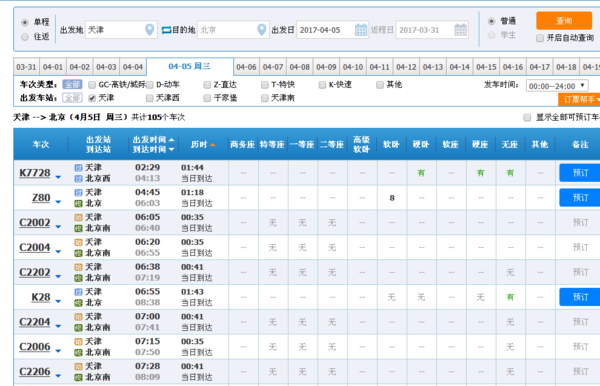Uncheck the 天津 departure station checkbox

pos(92,98)
